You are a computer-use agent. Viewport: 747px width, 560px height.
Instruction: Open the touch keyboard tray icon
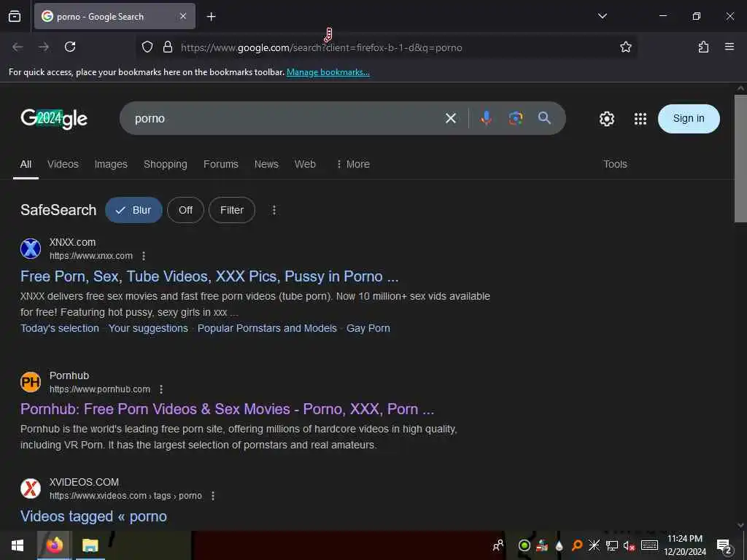coord(649,545)
